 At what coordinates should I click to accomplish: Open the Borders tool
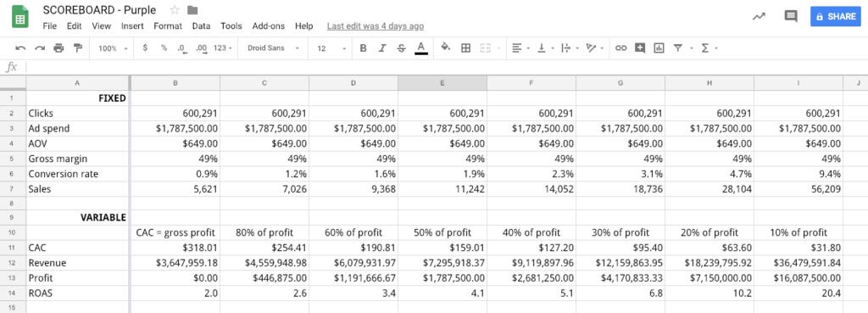coord(465,48)
